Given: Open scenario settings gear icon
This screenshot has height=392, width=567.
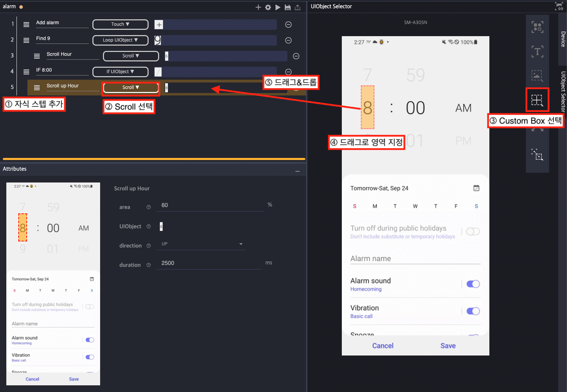Looking at the screenshot, I should click(268, 7).
